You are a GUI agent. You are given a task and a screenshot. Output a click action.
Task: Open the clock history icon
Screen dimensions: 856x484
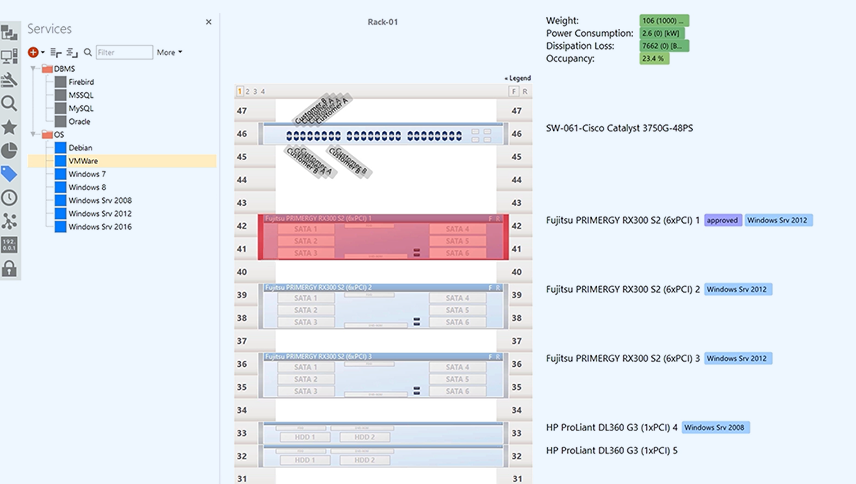(x=10, y=198)
